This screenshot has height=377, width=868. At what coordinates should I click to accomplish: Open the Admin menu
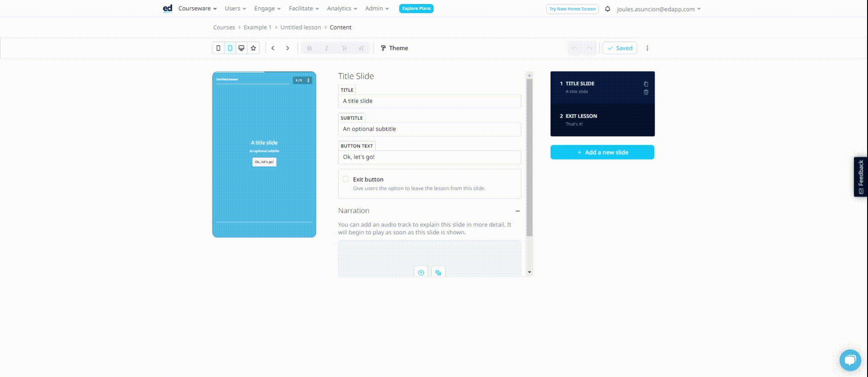coord(377,9)
